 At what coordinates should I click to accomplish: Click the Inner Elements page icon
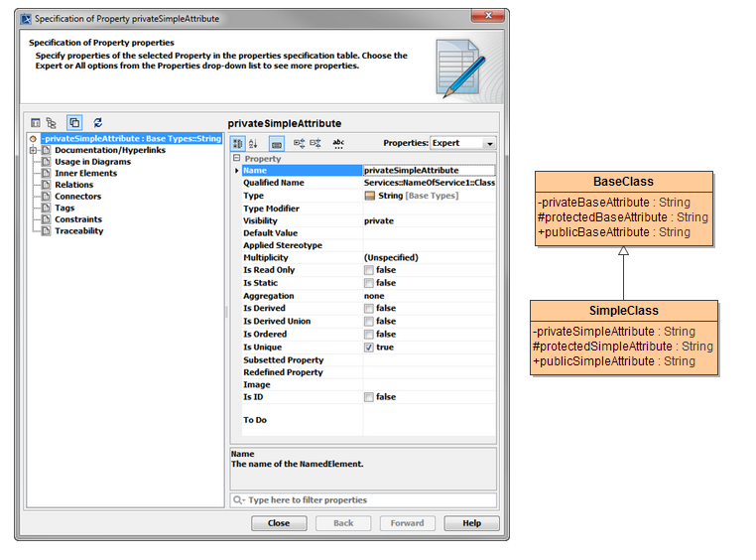pos(47,173)
